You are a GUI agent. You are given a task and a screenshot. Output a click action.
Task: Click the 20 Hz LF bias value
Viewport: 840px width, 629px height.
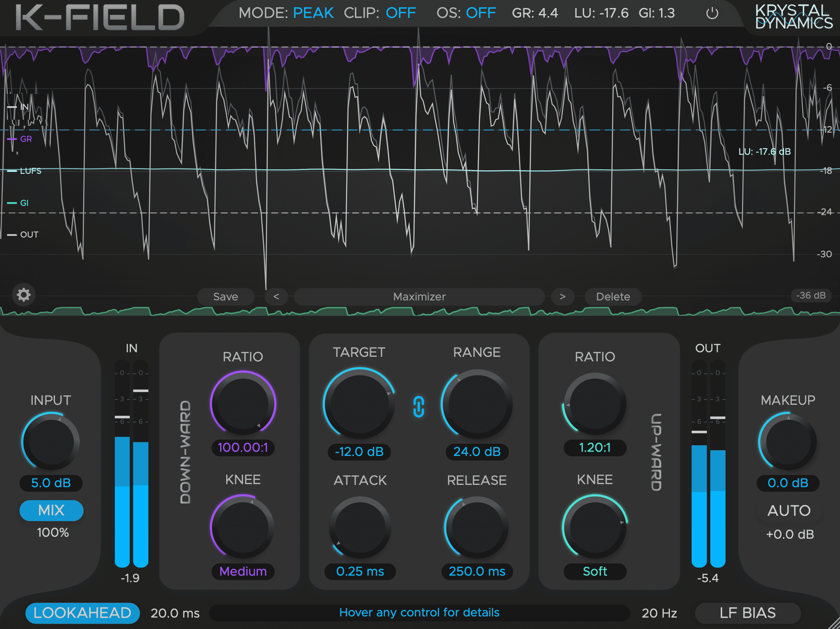click(659, 613)
